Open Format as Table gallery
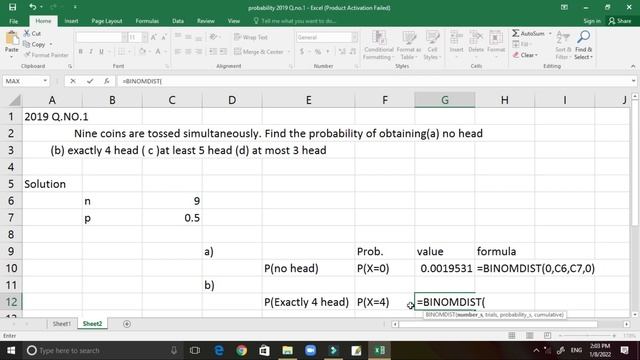 coord(409,45)
